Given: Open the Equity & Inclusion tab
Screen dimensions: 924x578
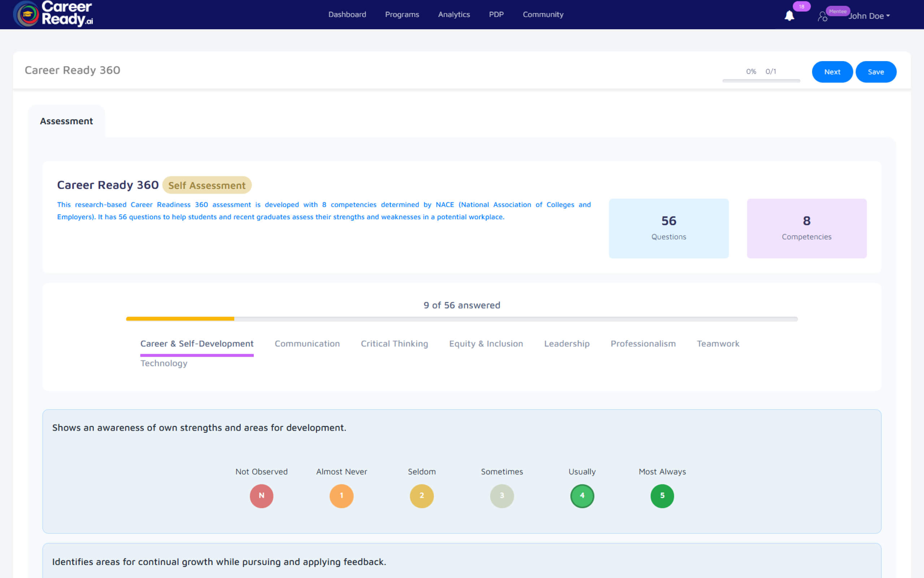Looking at the screenshot, I should [486, 344].
